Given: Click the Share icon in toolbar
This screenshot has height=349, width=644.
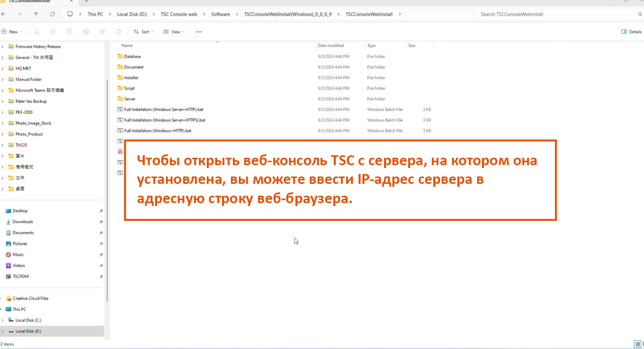Looking at the screenshot, I should (x=102, y=32).
